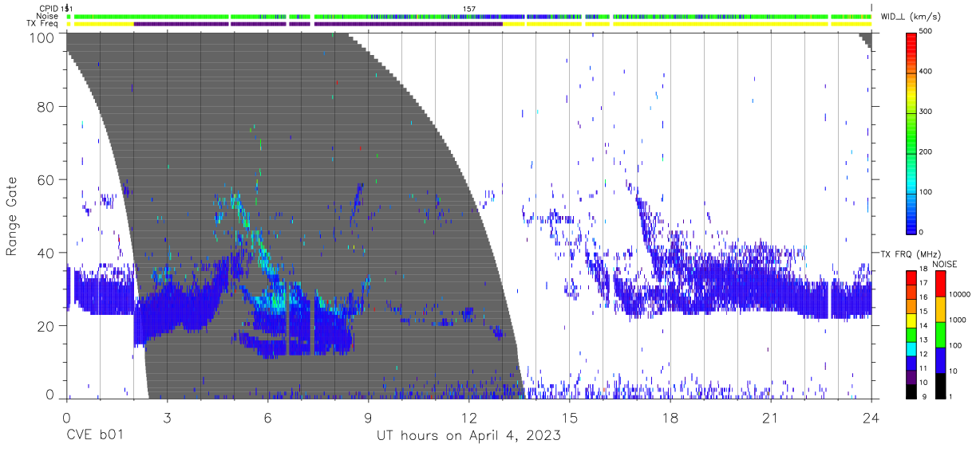Click the 'Noise' row label at top left
Viewport: 980px width, 452px height.
[x=49, y=16]
